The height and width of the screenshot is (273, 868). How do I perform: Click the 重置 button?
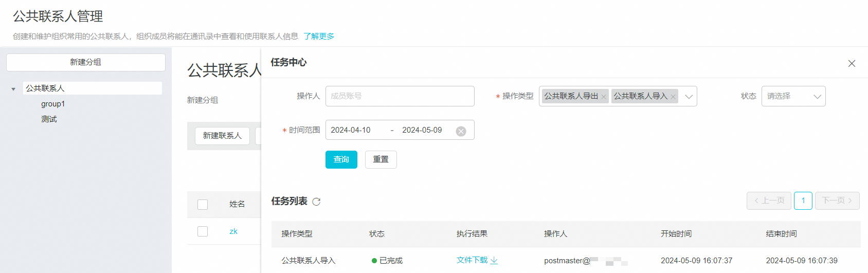tap(381, 159)
